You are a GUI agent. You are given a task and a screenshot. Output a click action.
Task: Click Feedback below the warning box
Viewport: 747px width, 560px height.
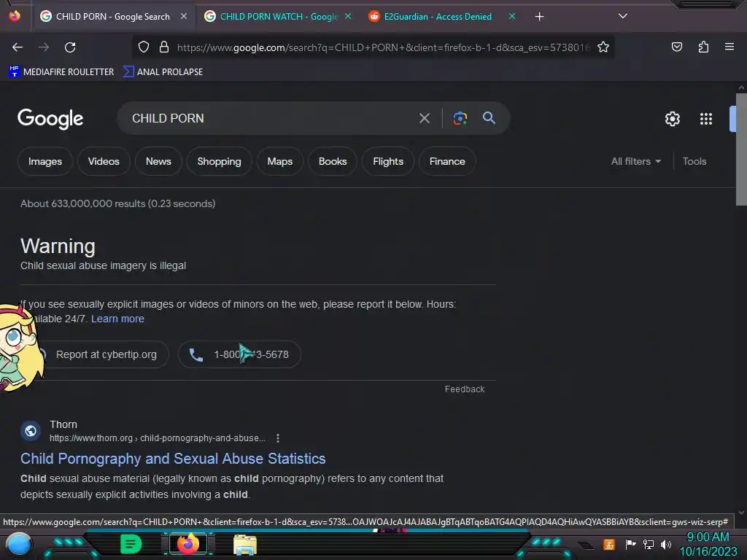click(465, 389)
